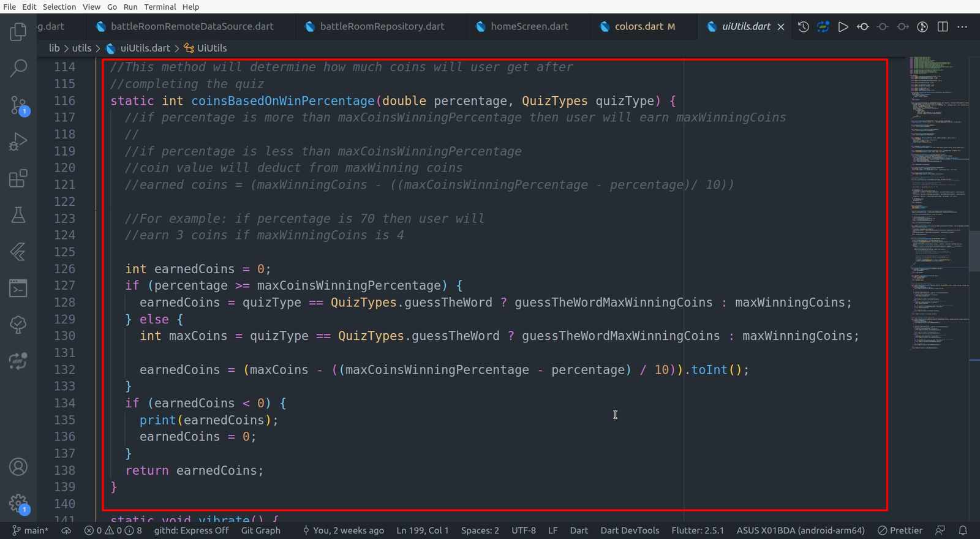Image resolution: width=980 pixels, height=539 pixels.
Task: Toggle the split editor layout button
Action: coord(943,27)
